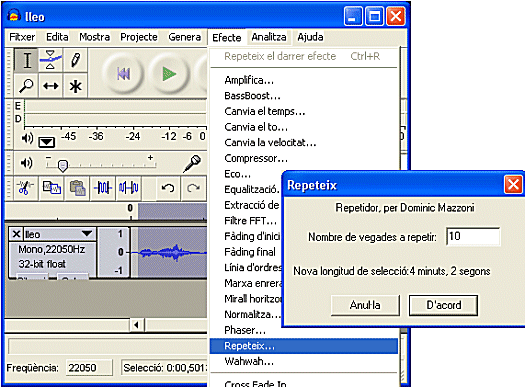
Task: Click the Freqüència value field 22050
Action: pos(89,368)
